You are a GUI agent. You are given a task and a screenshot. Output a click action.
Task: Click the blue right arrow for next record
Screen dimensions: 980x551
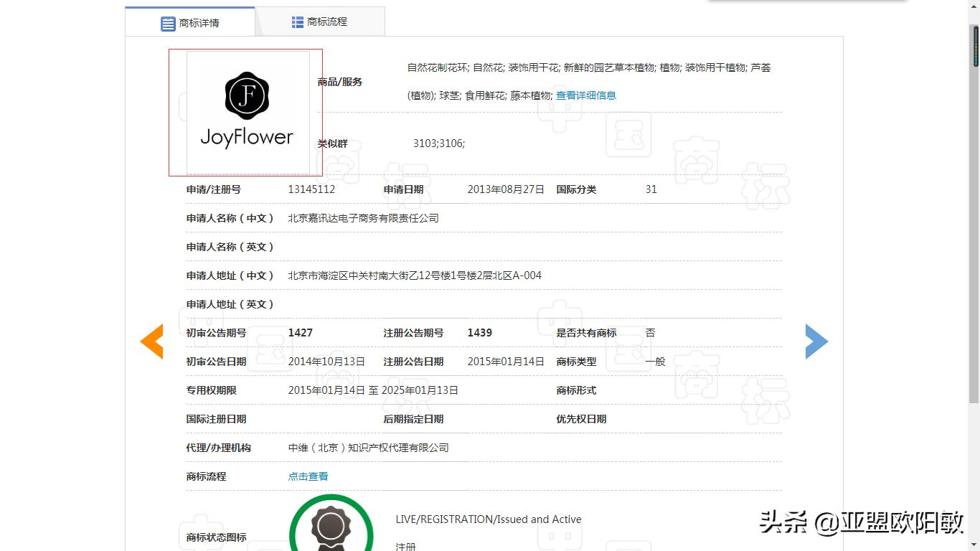(x=816, y=342)
